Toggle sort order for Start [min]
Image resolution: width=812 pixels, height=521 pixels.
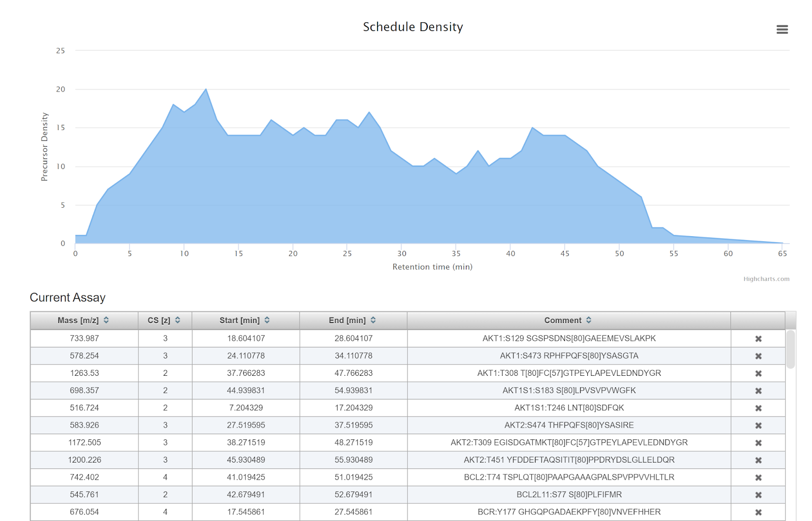pyautogui.click(x=267, y=320)
